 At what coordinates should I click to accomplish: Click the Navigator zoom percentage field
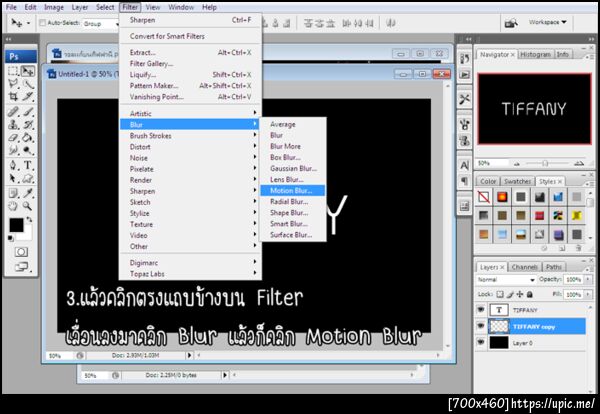click(x=492, y=163)
